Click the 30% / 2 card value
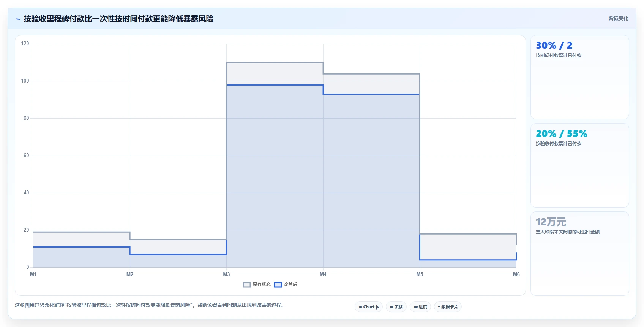Viewport: 644px width, 327px height. tap(554, 45)
